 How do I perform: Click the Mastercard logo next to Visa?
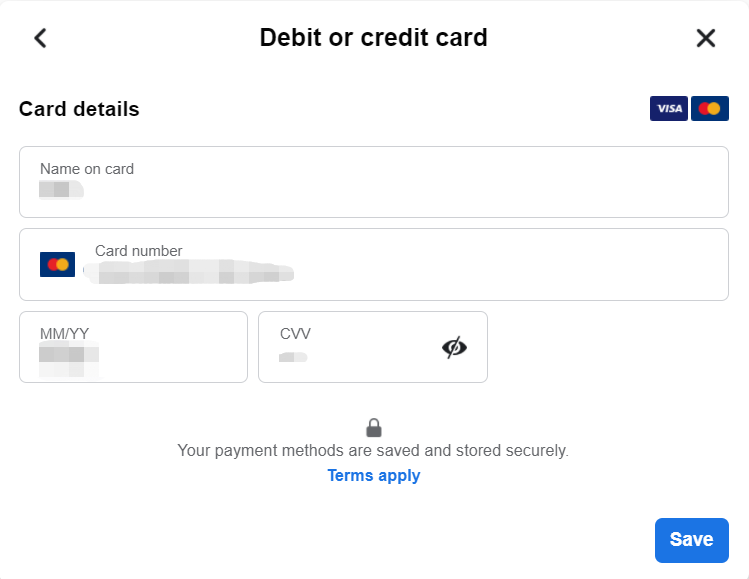pos(710,109)
